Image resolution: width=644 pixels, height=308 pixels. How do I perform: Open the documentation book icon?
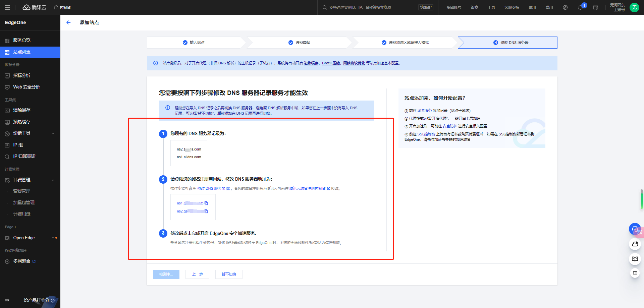coord(635,259)
